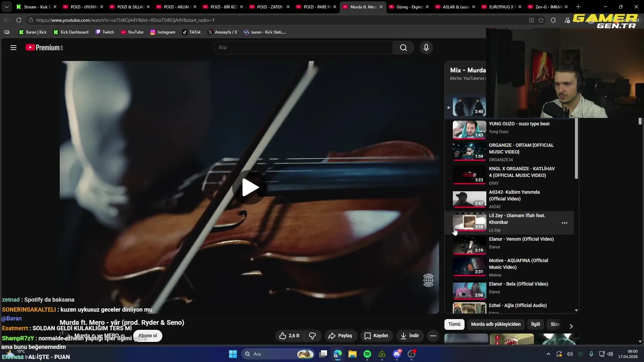Open more actions menu beside İndir
This screenshot has width=644, height=362.
(x=433, y=336)
